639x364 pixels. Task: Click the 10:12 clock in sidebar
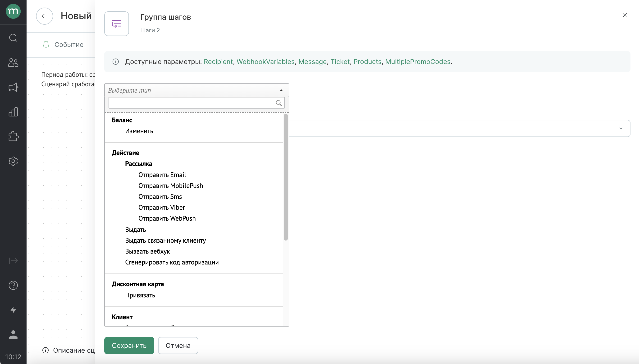click(x=13, y=357)
